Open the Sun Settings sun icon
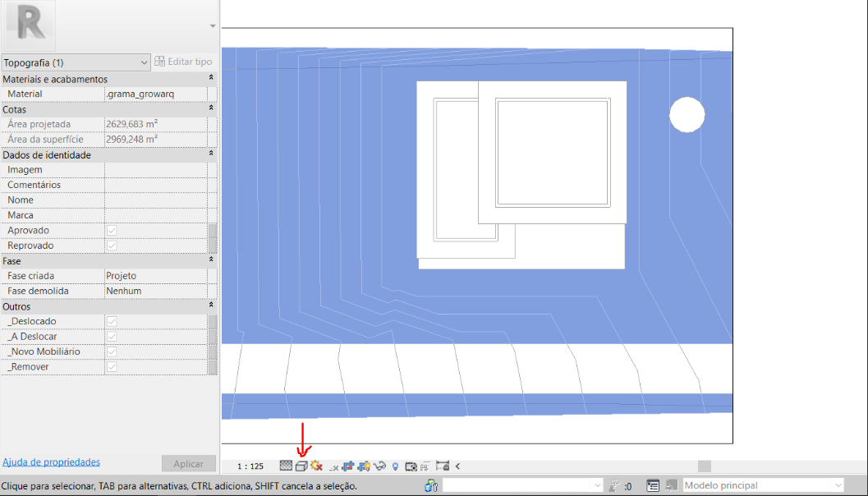Screen dimensions: 868x496 click(x=317, y=466)
